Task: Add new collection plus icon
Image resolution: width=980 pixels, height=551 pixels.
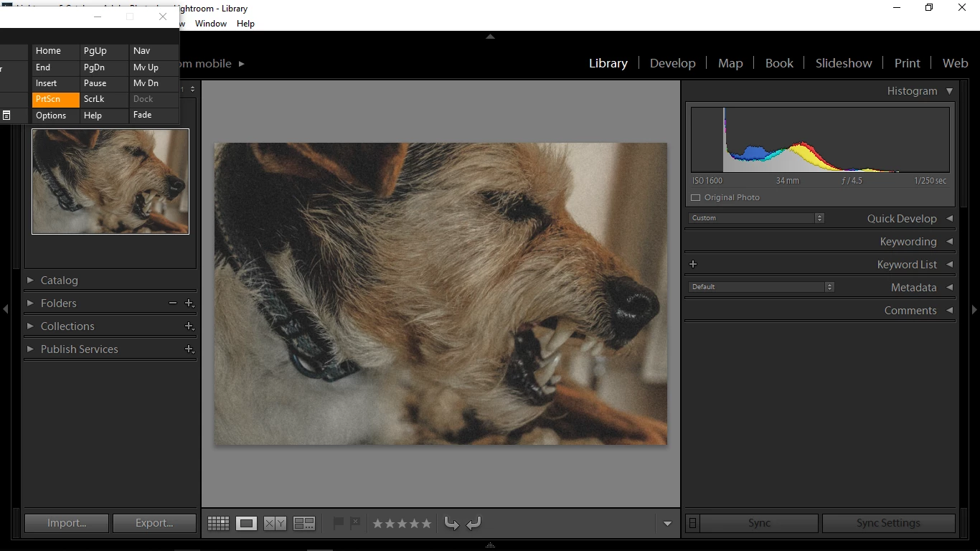Action: pos(189,326)
